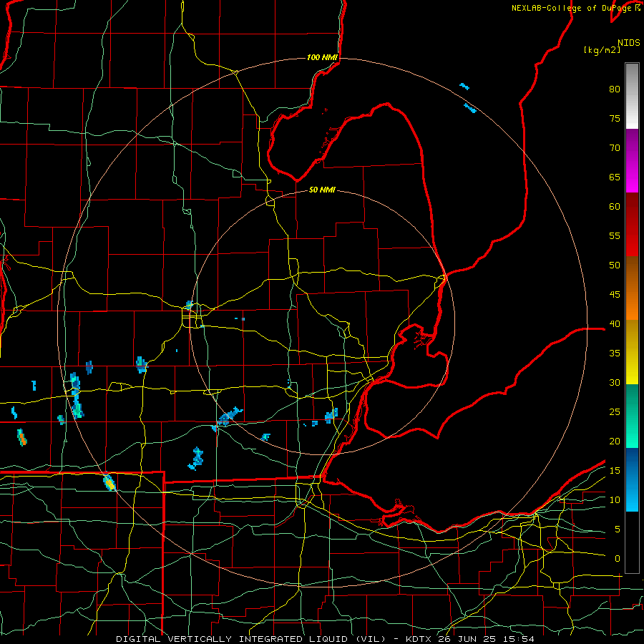Click the 10 value on the color scale

click(615, 500)
